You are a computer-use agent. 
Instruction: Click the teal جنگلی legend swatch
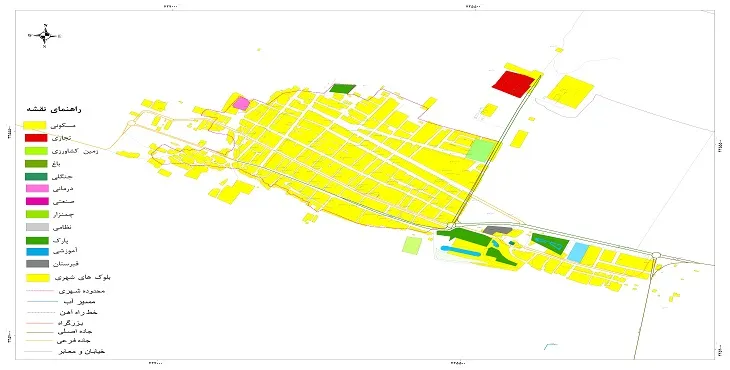tap(36, 176)
